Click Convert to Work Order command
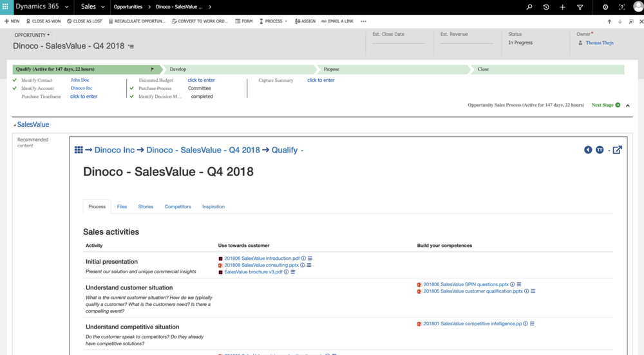This screenshot has height=355, width=644. [200, 21]
